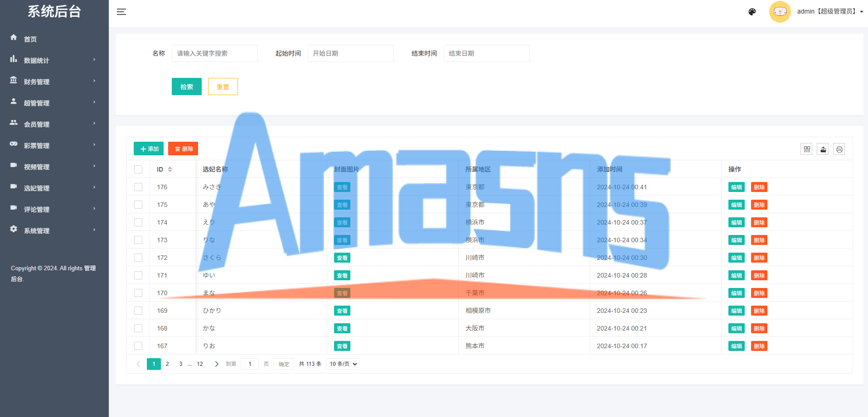Toggle the sidebar collapse hamburger icon

tap(121, 12)
